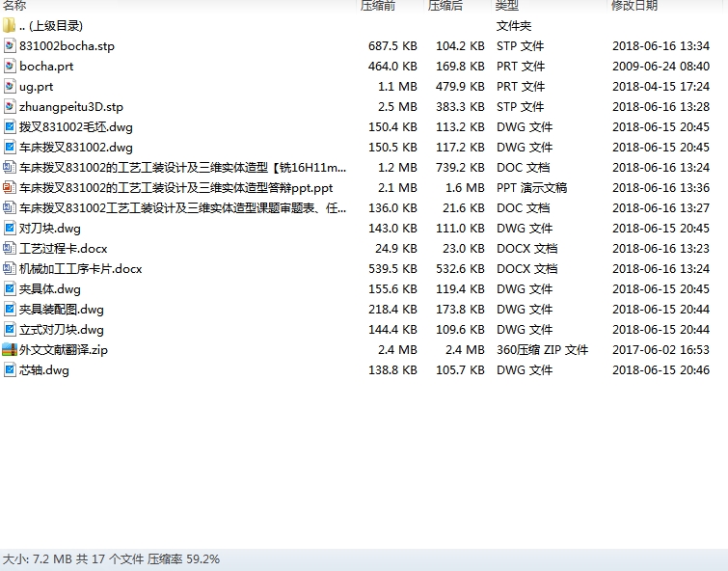The height and width of the screenshot is (571, 728).
Task: Sort by the 压缩后 column header
Action: pyautogui.click(x=445, y=6)
